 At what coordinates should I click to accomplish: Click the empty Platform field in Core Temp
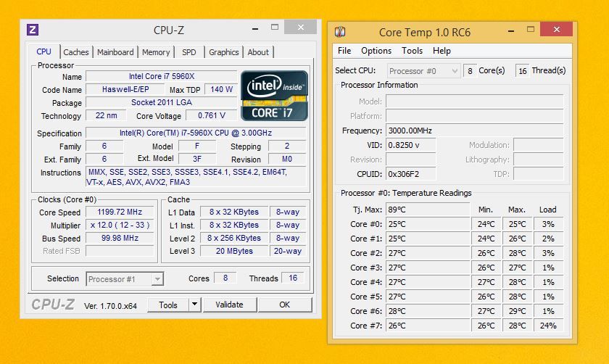475,116
